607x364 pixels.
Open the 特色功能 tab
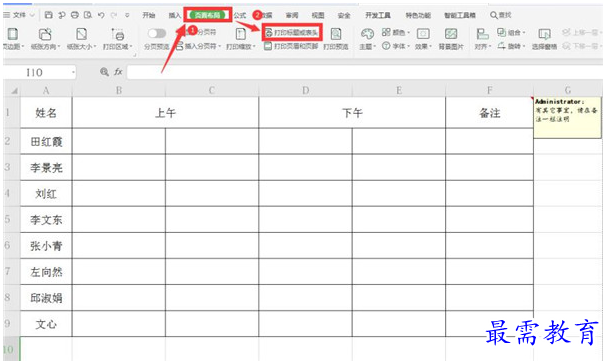(418, 15)
